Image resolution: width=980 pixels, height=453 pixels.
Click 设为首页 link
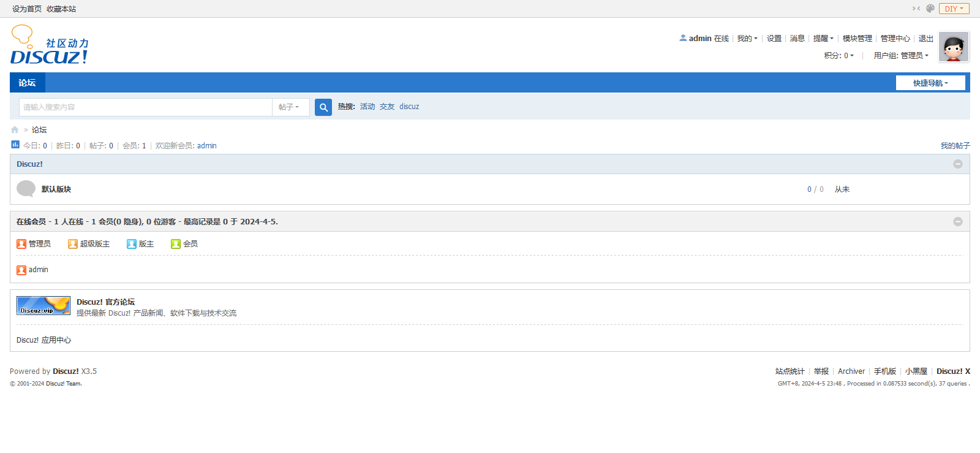click(27, 9)
